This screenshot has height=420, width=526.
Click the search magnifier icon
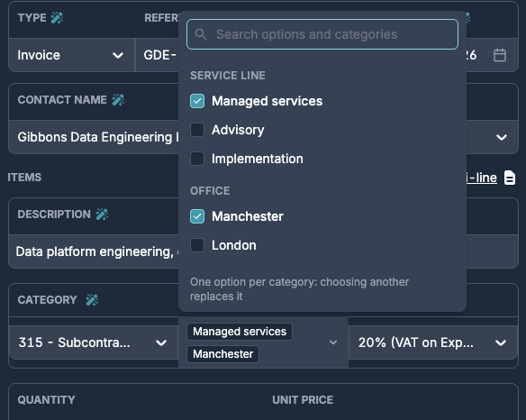point(201,34)
